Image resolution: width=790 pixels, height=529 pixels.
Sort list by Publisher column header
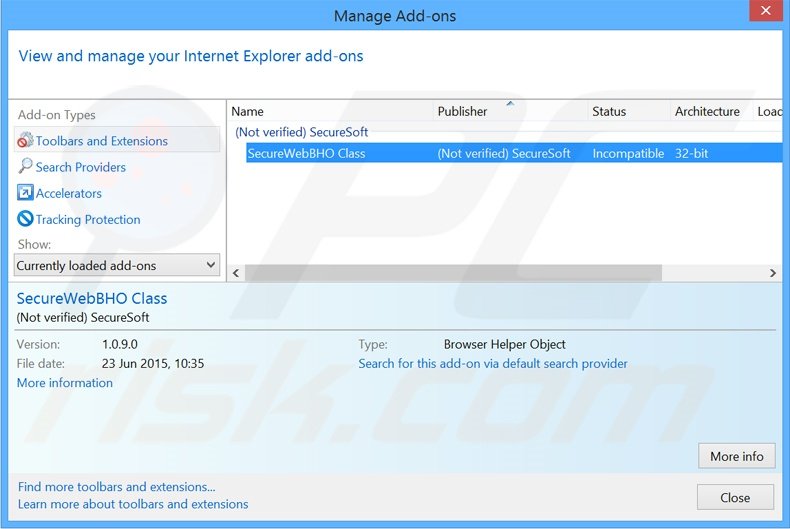point(510,111)
